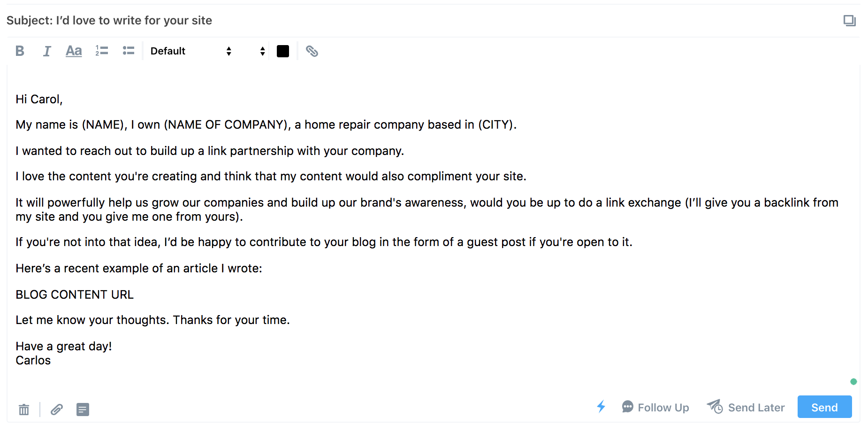Pick a text color from the black swatch
868x433 pixels.
[x=283, y=51]
